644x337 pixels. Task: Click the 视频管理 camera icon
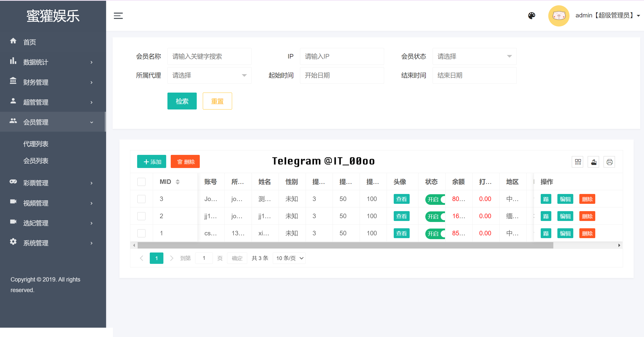[x=13, y=201]
